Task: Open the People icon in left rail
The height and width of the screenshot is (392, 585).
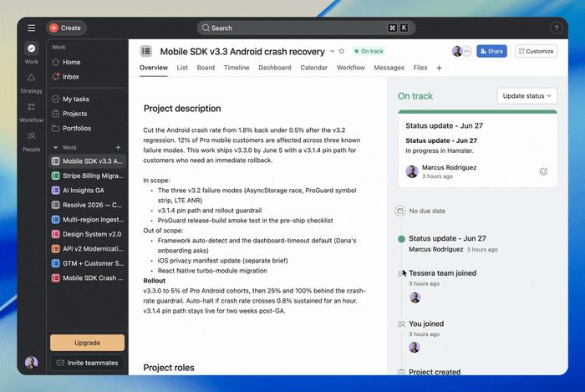Action: [x=32, y=136]
